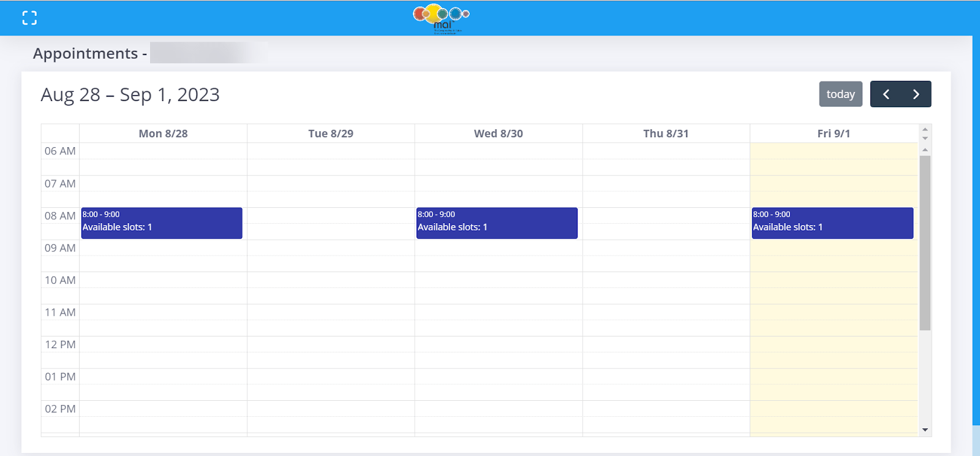The width and height of the screenshot is (980, 456).
Task: Click the 09 AM time label
Action: 60,248
